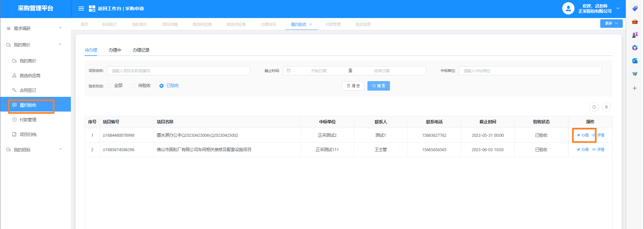Click the plus icon in browser sidebar
Viewport: 644px width, 229px height.
(x=635, y=88)
